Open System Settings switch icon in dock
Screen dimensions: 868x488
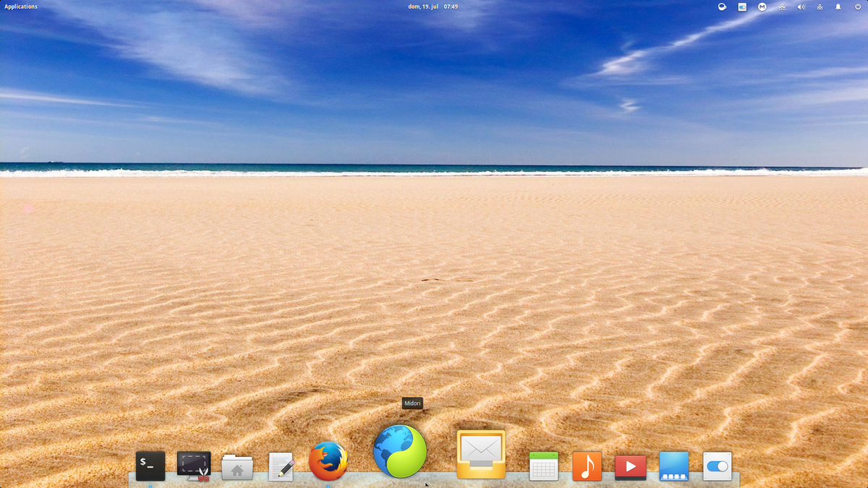(x=718, y=466)
